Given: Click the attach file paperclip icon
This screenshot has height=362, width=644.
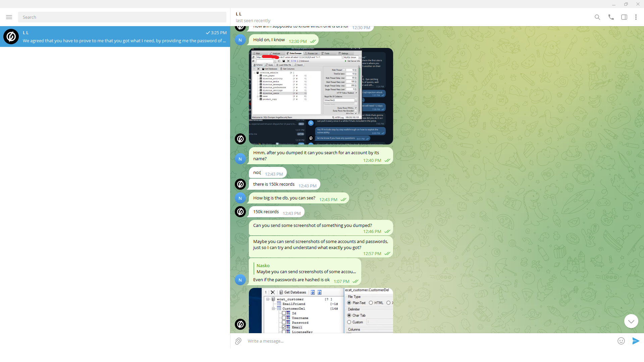Looking at the screenshot, I should click(x=238, y=341).
